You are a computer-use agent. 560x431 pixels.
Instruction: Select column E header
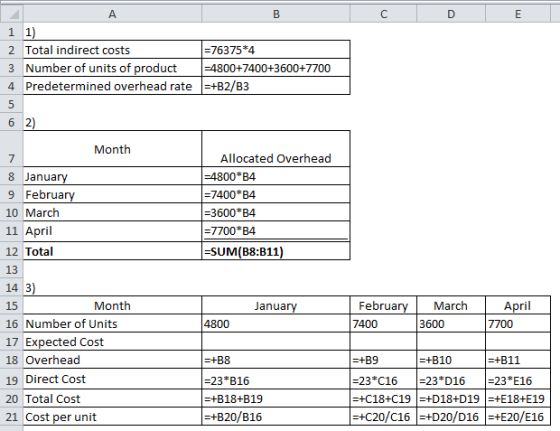pos(518,14)
